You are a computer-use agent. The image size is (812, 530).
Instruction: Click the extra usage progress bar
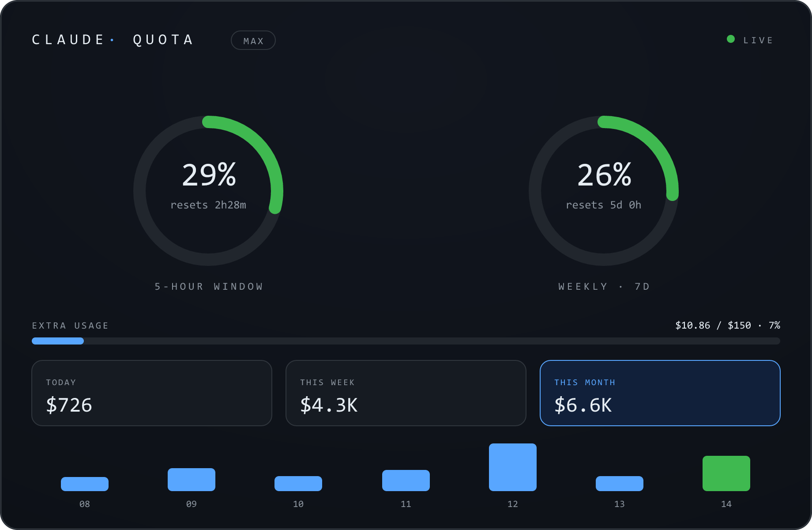(406, 341)
